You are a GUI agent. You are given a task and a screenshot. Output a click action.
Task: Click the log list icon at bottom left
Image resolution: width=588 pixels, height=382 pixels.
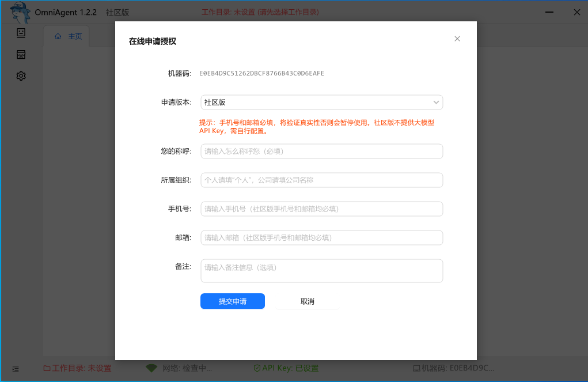point(16,369)
